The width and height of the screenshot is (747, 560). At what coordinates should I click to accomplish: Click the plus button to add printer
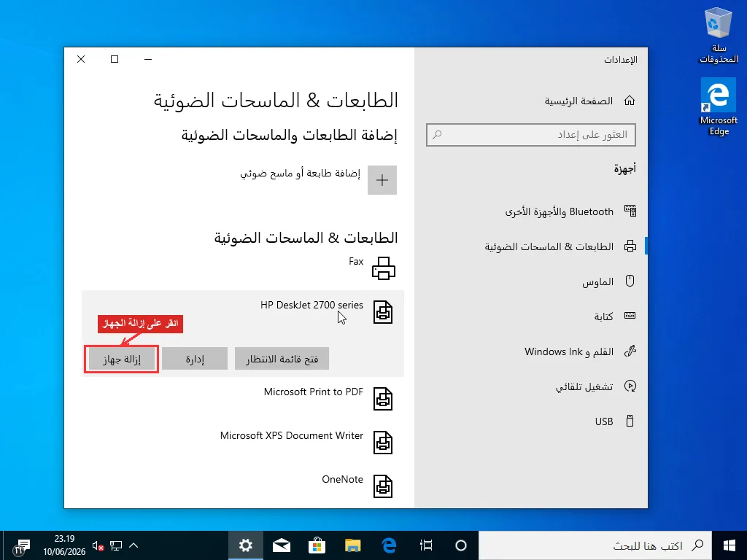tap(382, 180)
